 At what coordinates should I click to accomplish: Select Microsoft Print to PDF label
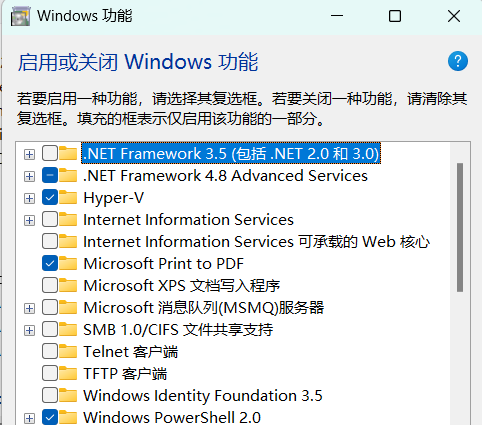point(163,264)
